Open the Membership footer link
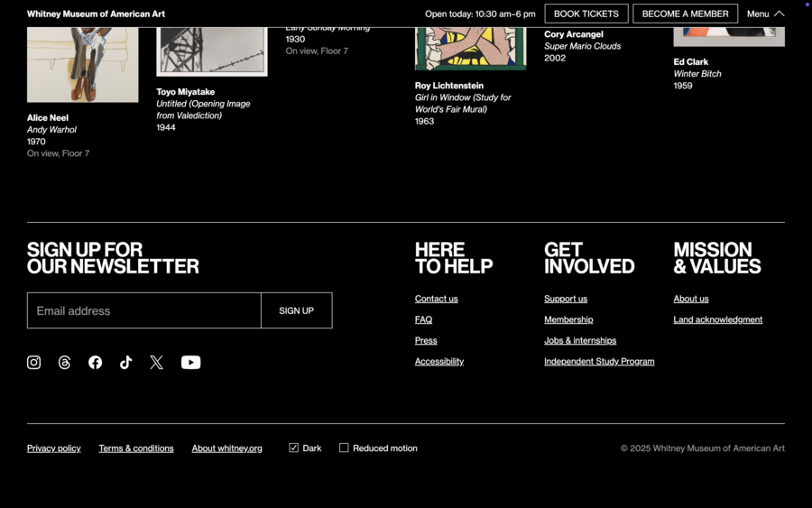Screen dimensions: 812x508 coord(568,319)
